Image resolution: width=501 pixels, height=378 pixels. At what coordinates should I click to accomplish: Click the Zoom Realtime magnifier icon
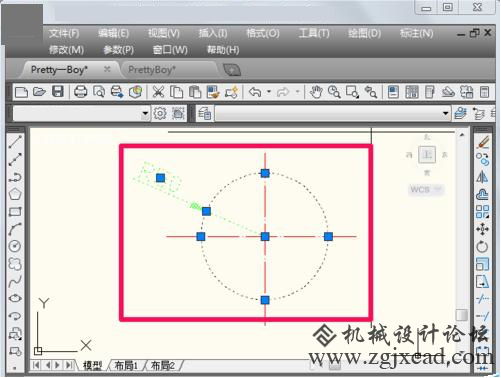(334, 92)
